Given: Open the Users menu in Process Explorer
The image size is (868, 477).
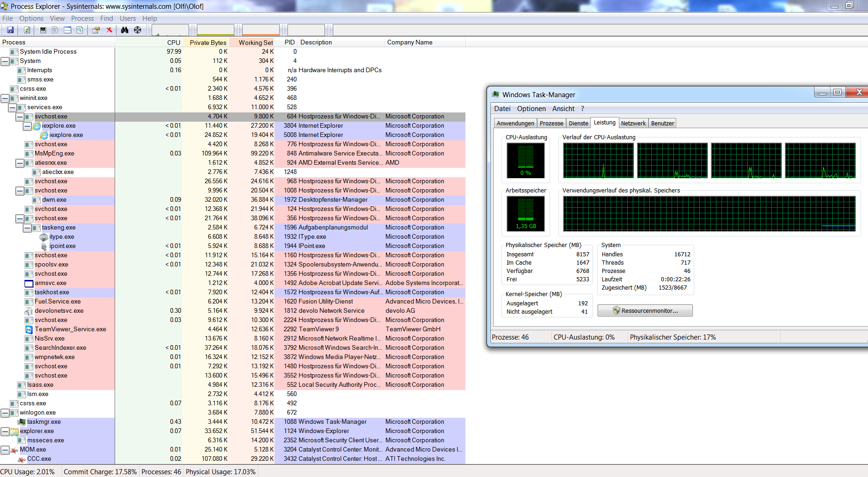Looking at the screenshot, I should pyautogui.click(x=128, y=19).
